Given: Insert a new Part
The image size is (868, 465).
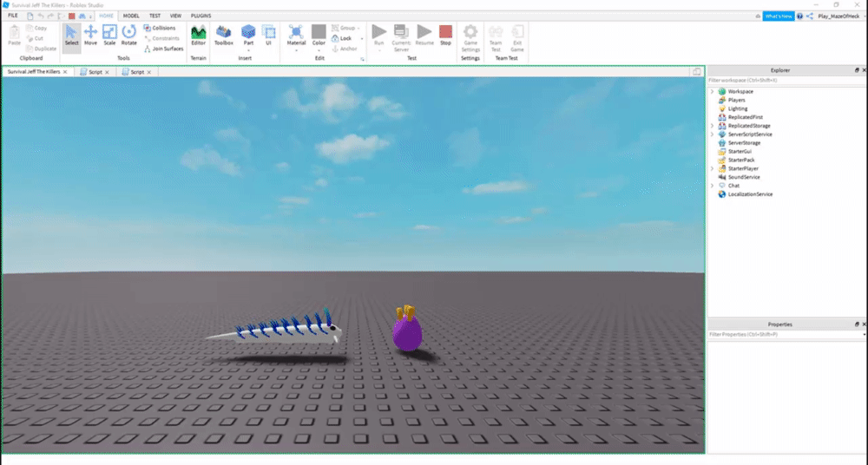Looking at the screenshot, I should [x=248, y=33].
